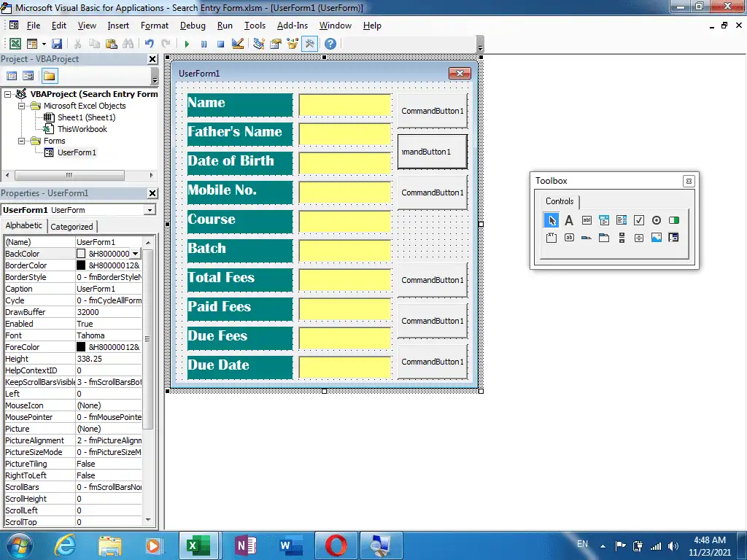Undo the last action via the toolbar arrow
The width and height of the screenshot is (747, 560).
[149, 44]
